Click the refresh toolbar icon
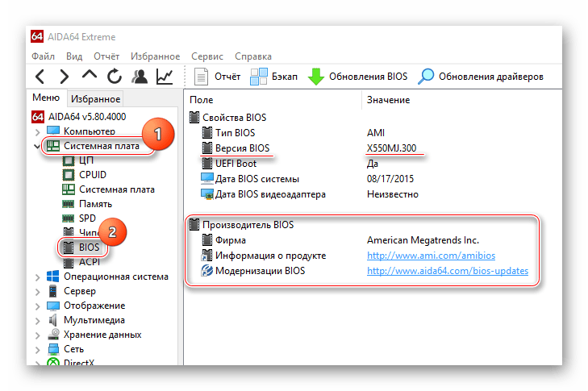The width and height of the screenshot is (588, 391). click(115, 77)
